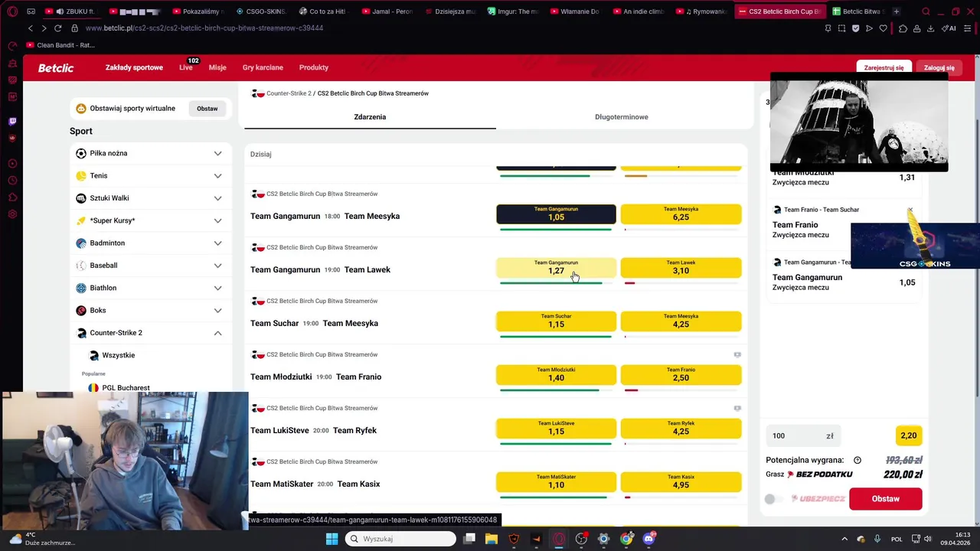Viewport: 980px width, 551px height.
Task: Click the Zarejestruj się button
Action: (x=884, y=67)
